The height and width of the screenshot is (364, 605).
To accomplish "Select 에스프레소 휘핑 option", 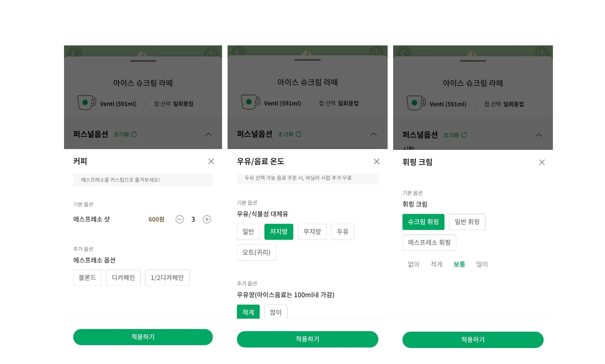I will 429,242.
